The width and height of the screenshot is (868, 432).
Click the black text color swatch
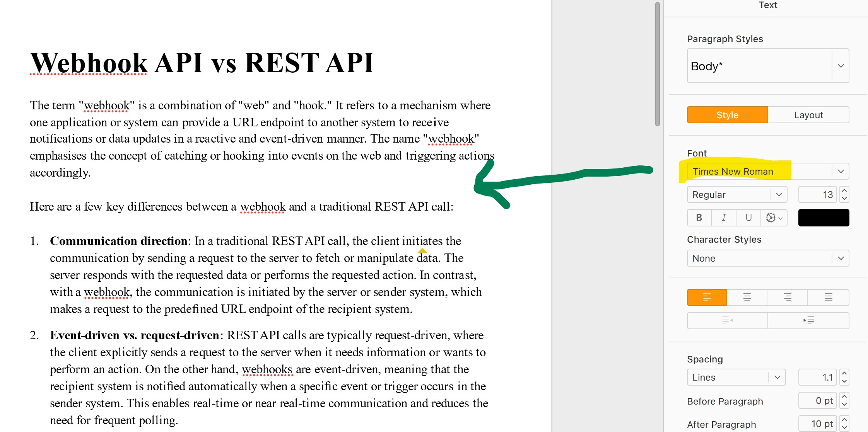point(824,218)
